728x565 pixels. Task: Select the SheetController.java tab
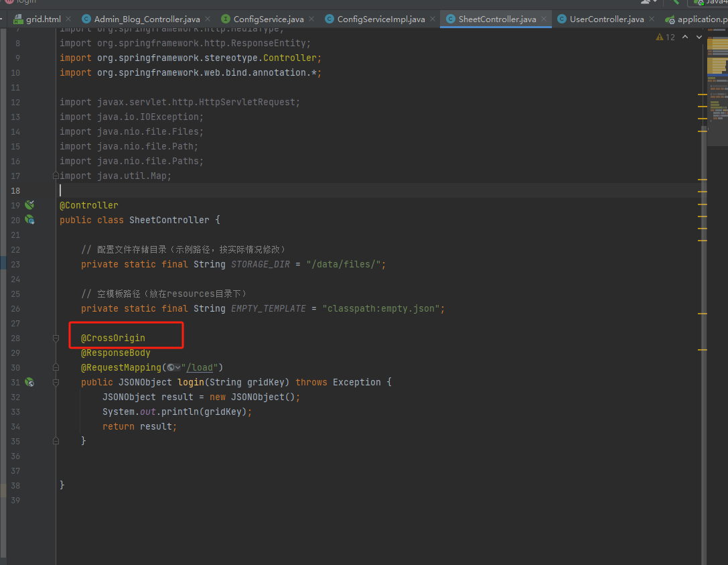[497, 19]
